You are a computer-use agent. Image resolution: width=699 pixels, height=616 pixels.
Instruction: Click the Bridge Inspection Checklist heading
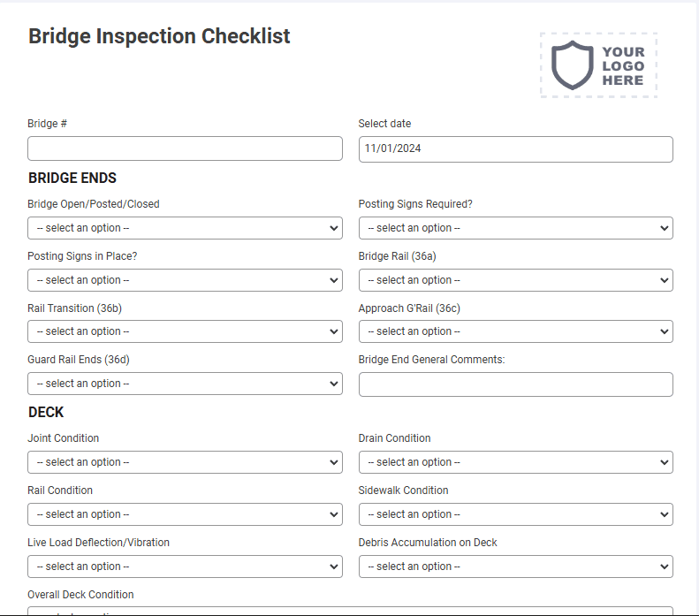[159, 36]
